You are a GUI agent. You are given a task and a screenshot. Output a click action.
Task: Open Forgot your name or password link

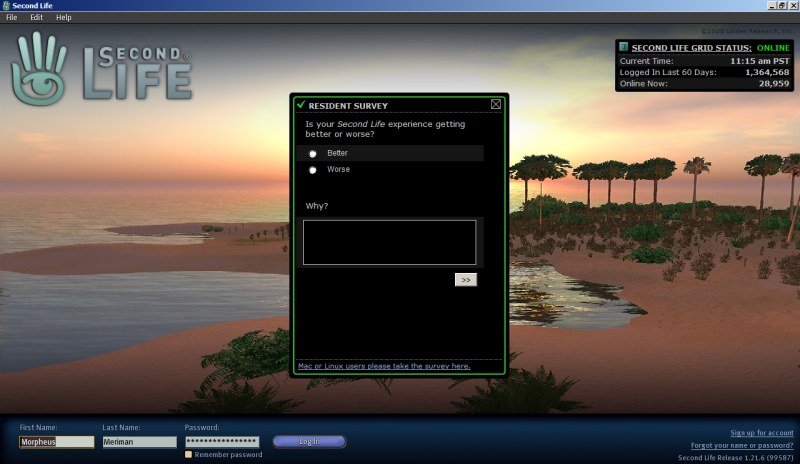[742, 446]
